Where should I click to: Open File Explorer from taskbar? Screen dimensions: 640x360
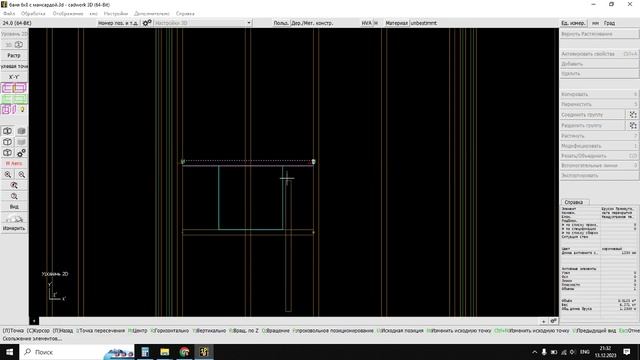(164, 352)
